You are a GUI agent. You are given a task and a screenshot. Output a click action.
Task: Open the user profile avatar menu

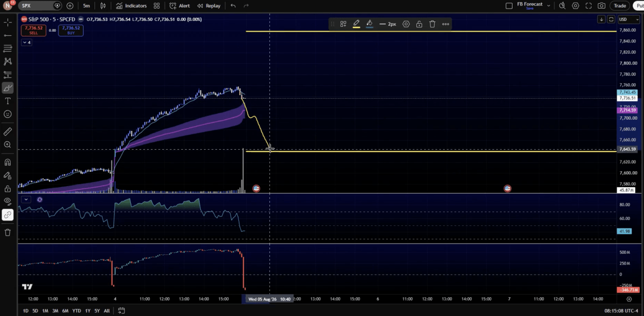[8, 5]
